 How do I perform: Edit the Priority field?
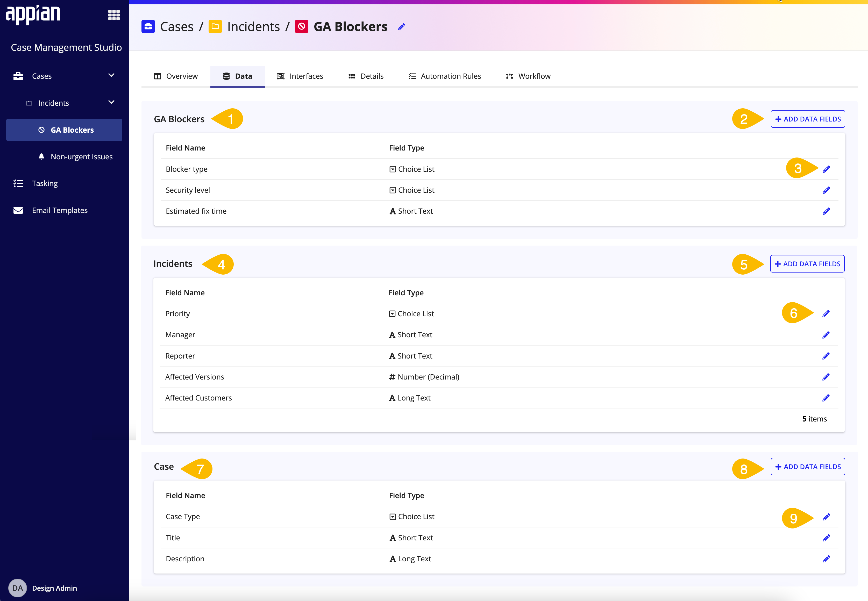click(826, 314)
